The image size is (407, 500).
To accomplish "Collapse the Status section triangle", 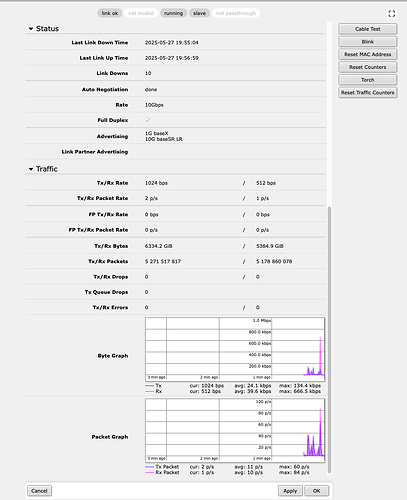I will tap(31, 29).
